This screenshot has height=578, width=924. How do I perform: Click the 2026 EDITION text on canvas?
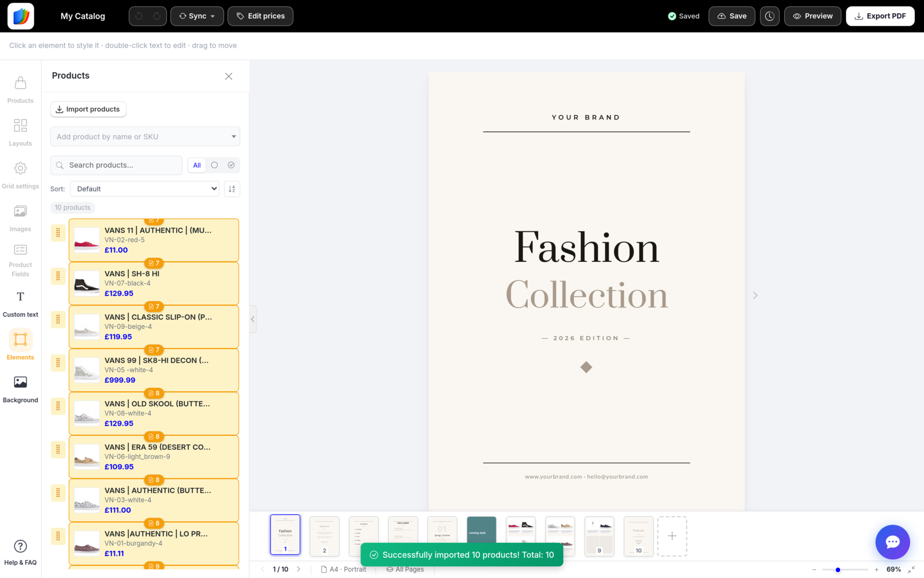(x=586, y=338)
